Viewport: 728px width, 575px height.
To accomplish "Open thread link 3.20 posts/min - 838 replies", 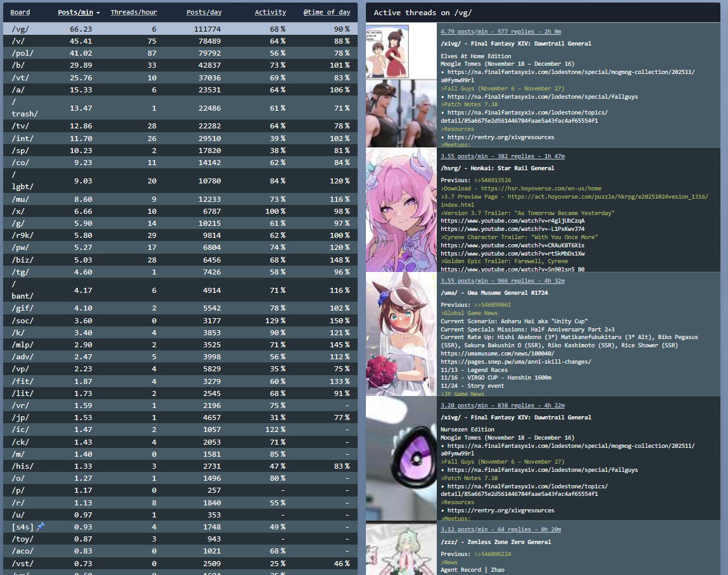I will click(503, 405).
